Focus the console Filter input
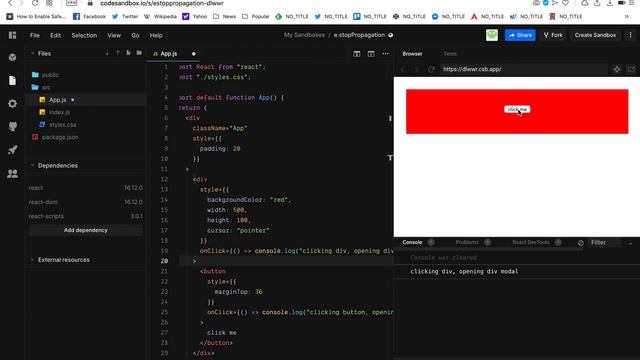640x360 pixels. click(605, 242)
